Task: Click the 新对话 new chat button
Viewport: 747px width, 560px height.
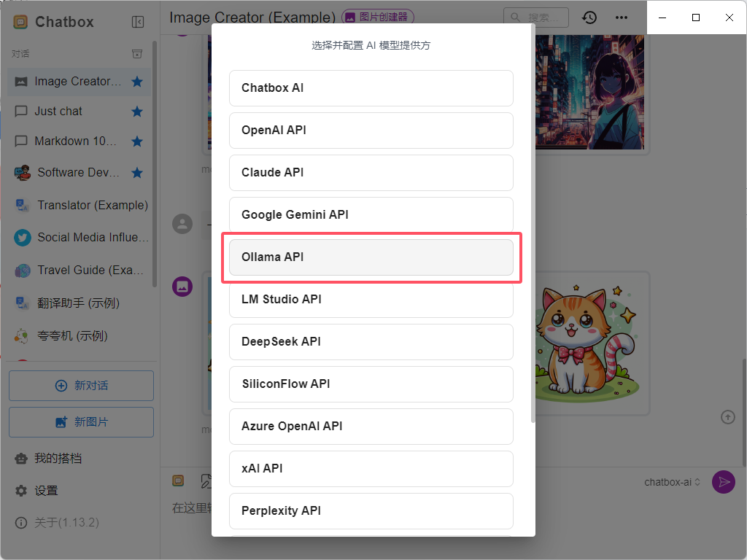Action: point(81,386)
